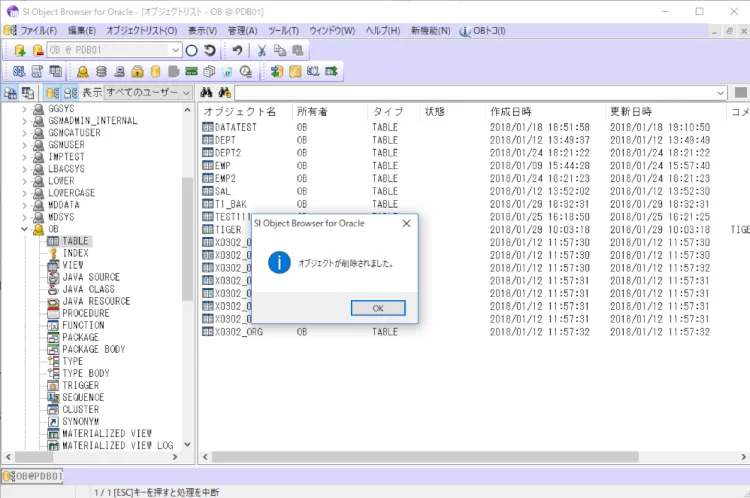Open the connection dropdown OB @ PDB01

point(176,50)
